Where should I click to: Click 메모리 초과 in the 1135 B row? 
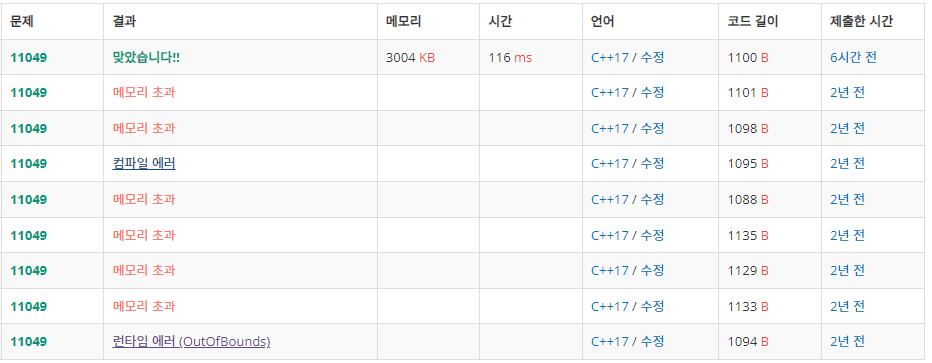tap(144, 235)
